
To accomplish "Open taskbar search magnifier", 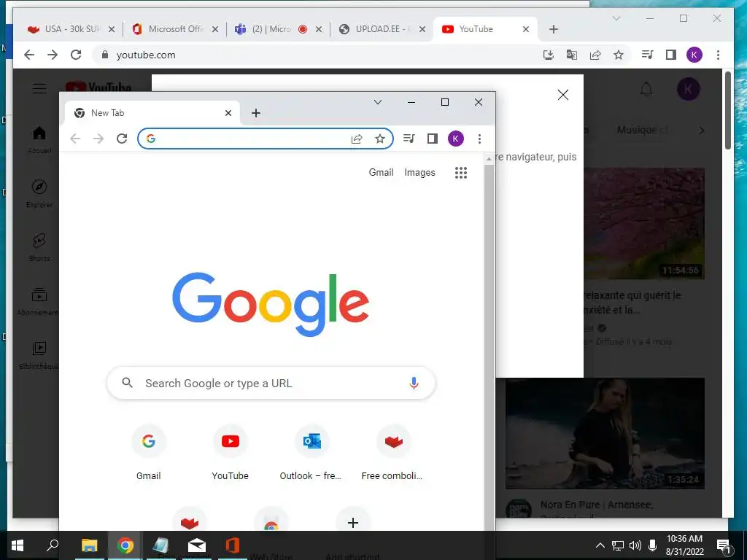I will pos(53,545).
